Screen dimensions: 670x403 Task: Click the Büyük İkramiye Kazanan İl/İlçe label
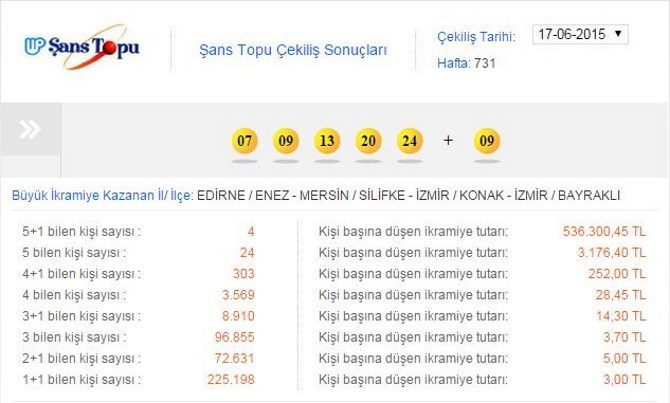click(x=102, y=195)
